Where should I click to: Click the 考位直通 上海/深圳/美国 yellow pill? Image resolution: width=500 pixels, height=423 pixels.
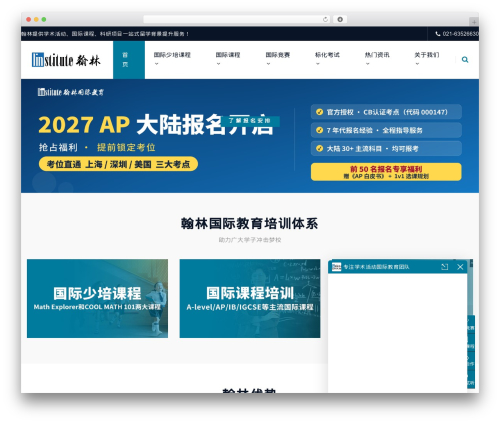point(118,164)
